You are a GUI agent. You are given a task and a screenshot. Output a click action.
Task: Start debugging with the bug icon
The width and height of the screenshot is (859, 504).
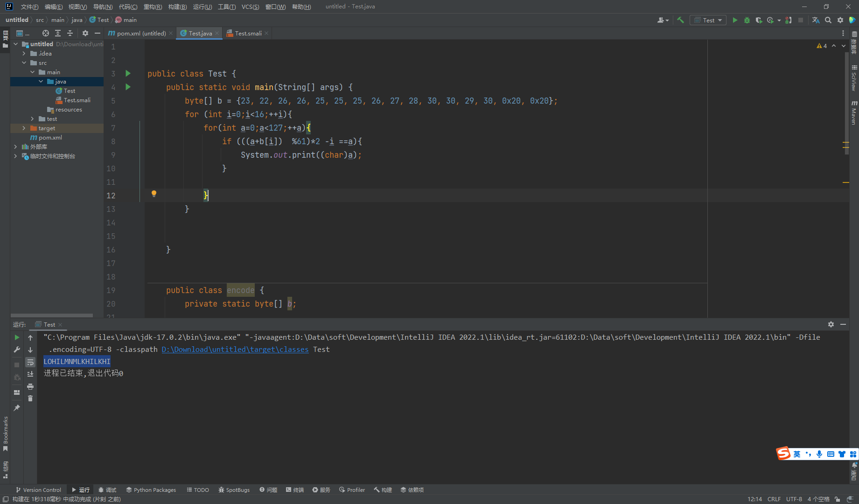tap(747, 20)
